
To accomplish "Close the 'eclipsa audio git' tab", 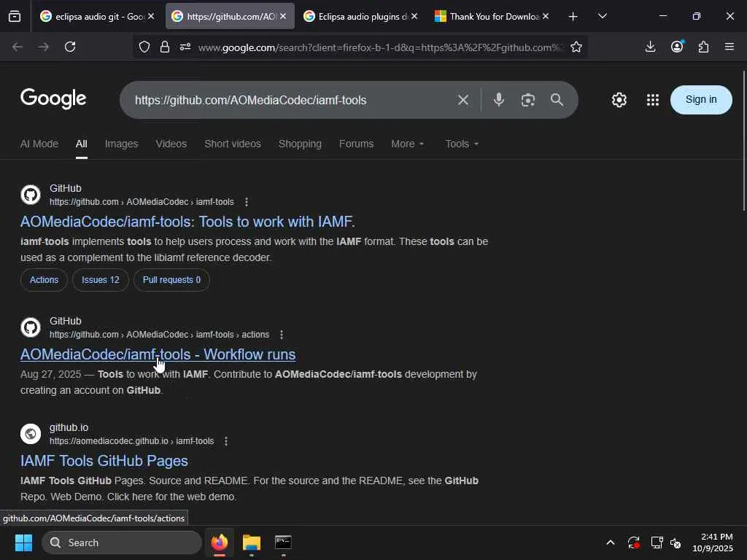I will point(151,16).
